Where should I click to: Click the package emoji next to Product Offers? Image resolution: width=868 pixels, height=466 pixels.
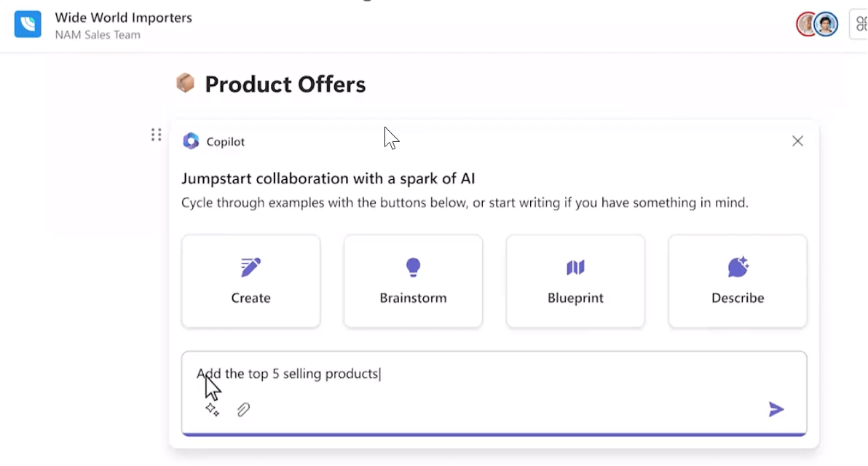[x=186, y=83]
